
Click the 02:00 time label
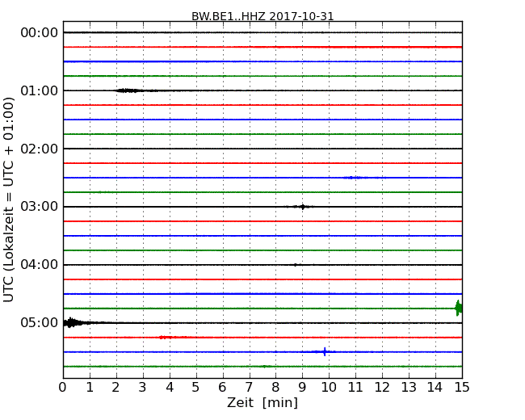[x=40, y=149]
